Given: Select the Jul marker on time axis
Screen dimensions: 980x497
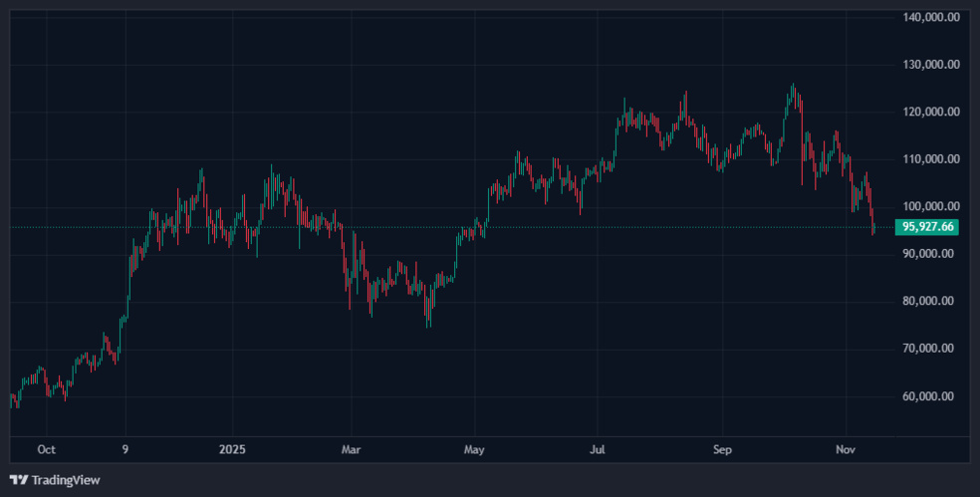Looking at the screenshot, I should [x=598, y=450].
